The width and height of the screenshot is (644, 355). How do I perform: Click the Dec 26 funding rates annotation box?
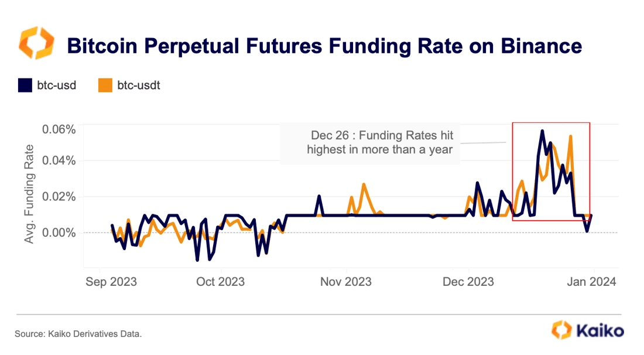370,143
